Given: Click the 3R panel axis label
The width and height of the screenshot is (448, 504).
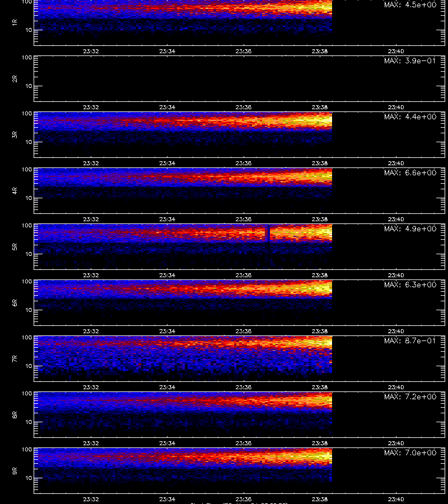Looking at the screenshot, I should pyautogui.click(x=15, y=134).
